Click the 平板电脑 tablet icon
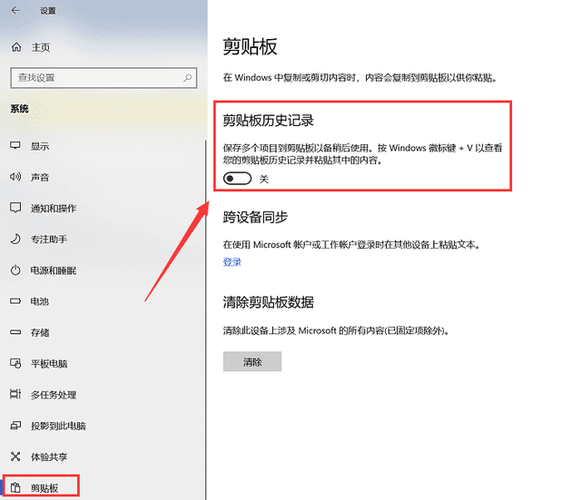Image resolution: width=581 pixels, height=500 pixels. coord(15,363)
